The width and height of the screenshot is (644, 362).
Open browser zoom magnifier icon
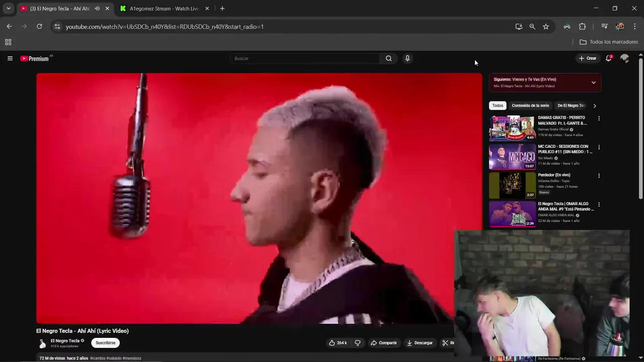coord(532,27)
